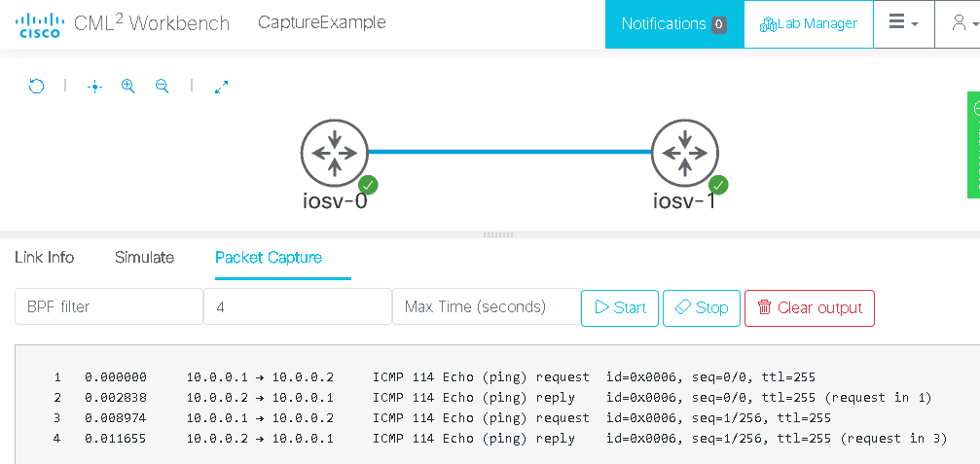Select packet 1 echo request line

(434, 377)
